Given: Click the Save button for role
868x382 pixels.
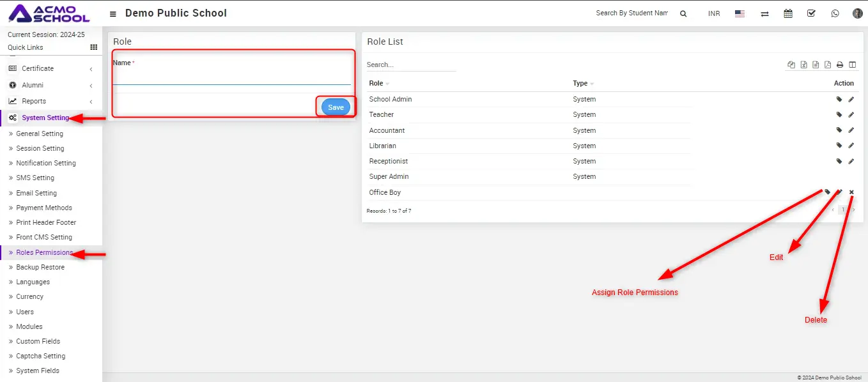Looking at the screenshot, I should tap(336, 107).
